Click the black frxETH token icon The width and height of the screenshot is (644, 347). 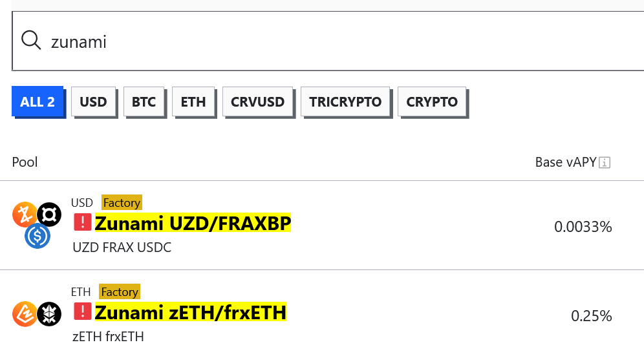point(49,314)
